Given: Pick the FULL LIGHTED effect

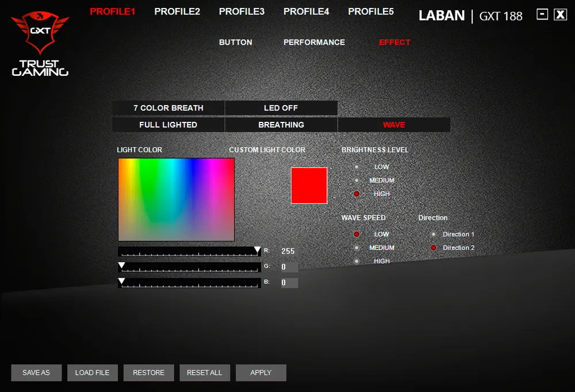Looking at the screenshot, I should pos(168,125).
